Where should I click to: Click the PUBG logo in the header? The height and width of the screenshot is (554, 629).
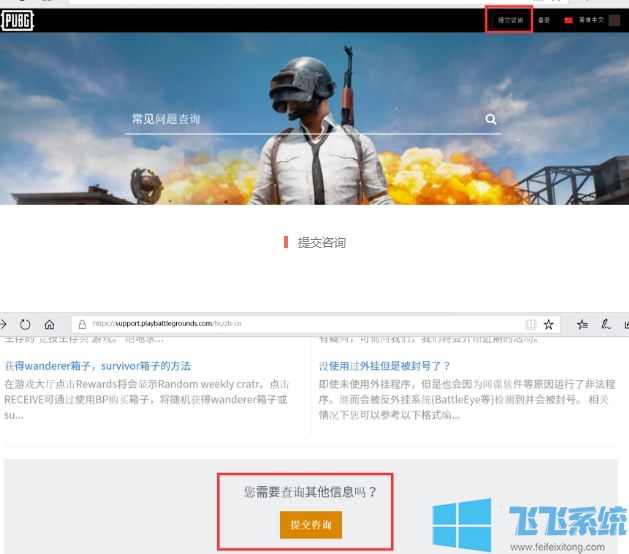coord(17,20)
